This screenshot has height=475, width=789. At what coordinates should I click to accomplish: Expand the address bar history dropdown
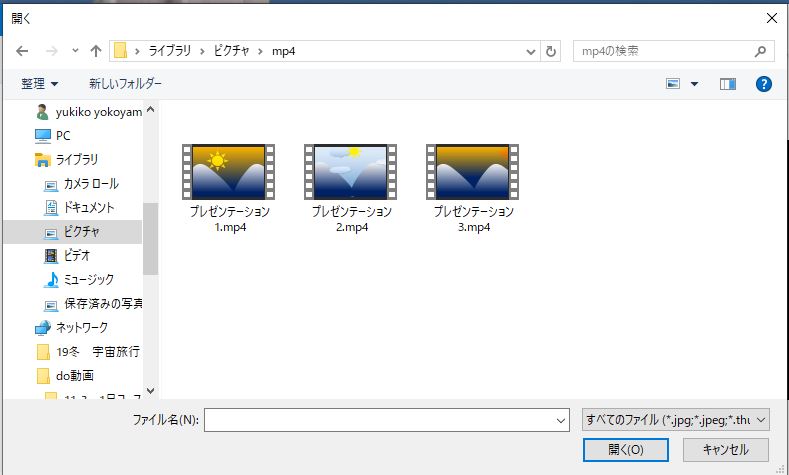530,51
